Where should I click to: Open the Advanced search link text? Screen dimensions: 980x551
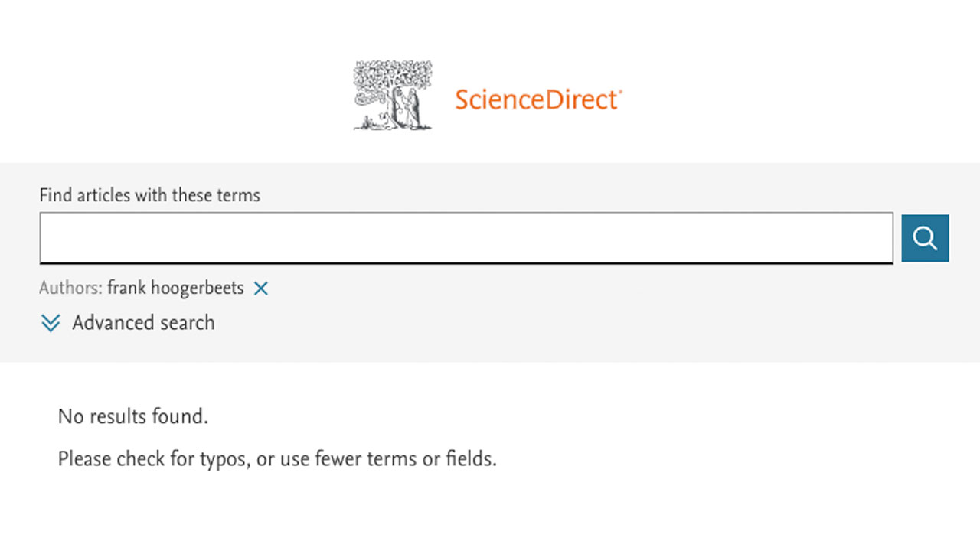click(143, 323)
